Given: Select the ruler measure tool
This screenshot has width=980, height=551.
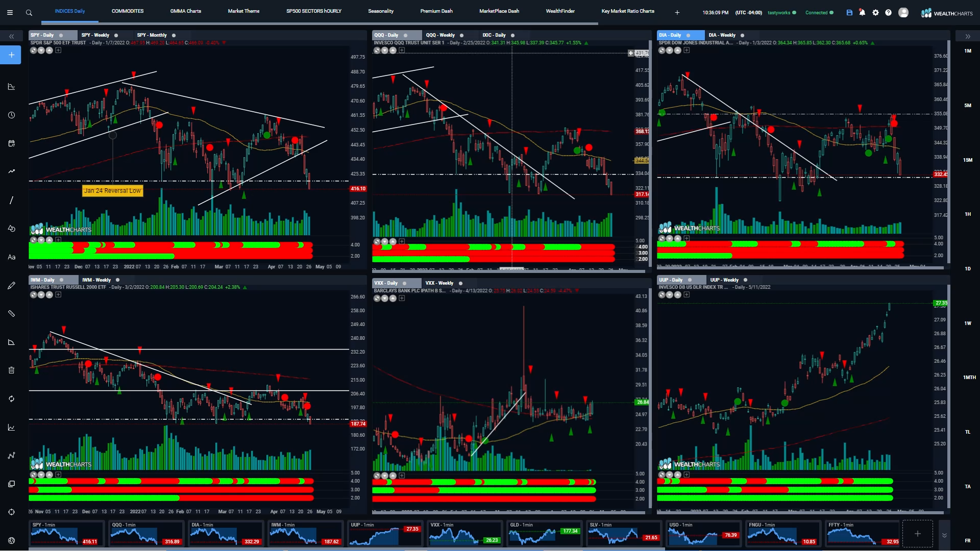Looking at the screenshot, I should (x=11, y=314).
